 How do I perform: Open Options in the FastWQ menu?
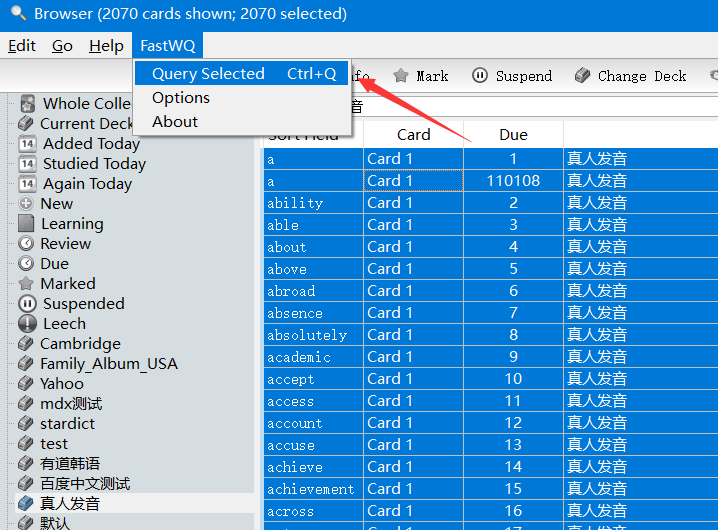(x=181, y=98)
